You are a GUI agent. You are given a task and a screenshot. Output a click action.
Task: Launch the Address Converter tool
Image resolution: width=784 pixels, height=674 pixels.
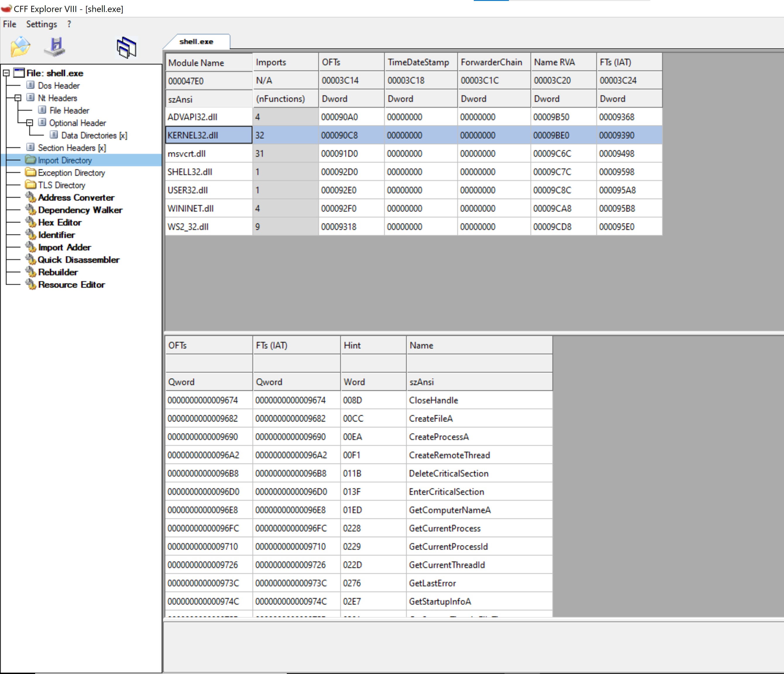tap(76, 198)
